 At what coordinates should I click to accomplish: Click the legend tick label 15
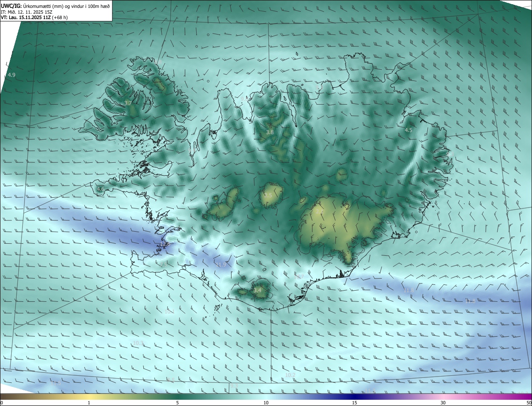coord(355,403)
